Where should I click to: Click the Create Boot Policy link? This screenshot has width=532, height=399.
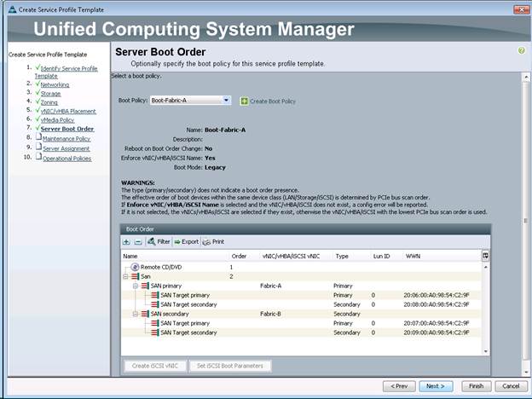coord(273,101)
